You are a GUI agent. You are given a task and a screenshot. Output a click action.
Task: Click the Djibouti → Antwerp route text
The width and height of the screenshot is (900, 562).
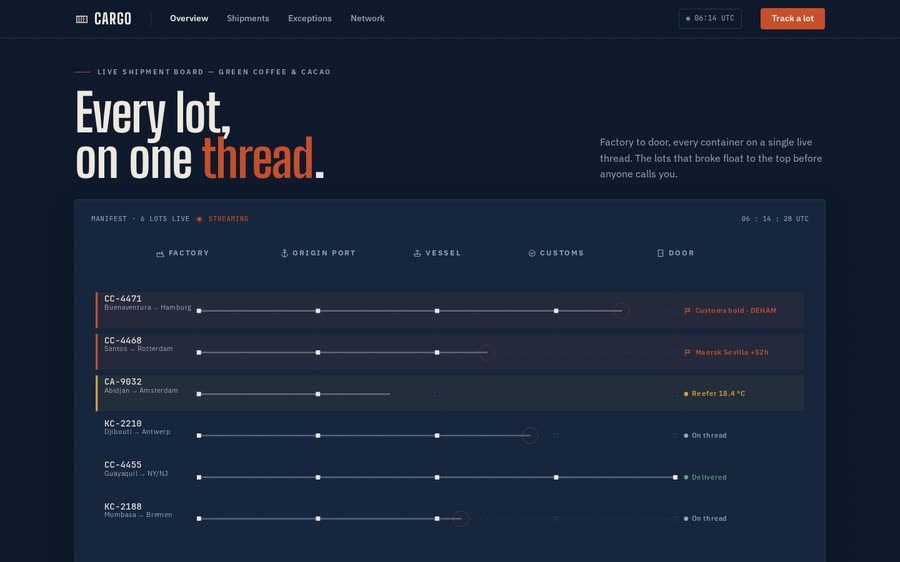137,432
